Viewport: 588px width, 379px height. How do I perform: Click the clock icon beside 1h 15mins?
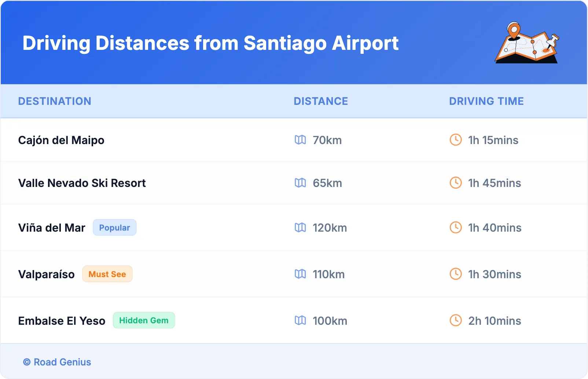(456, 140)
